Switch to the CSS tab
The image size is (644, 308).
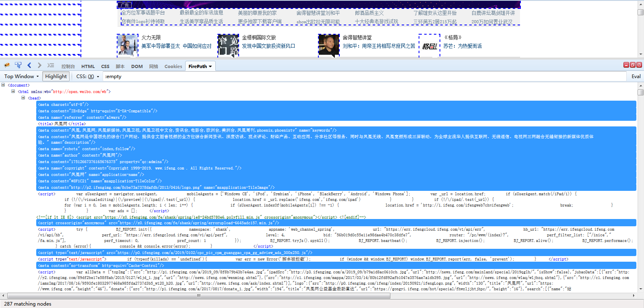point(105,66)
